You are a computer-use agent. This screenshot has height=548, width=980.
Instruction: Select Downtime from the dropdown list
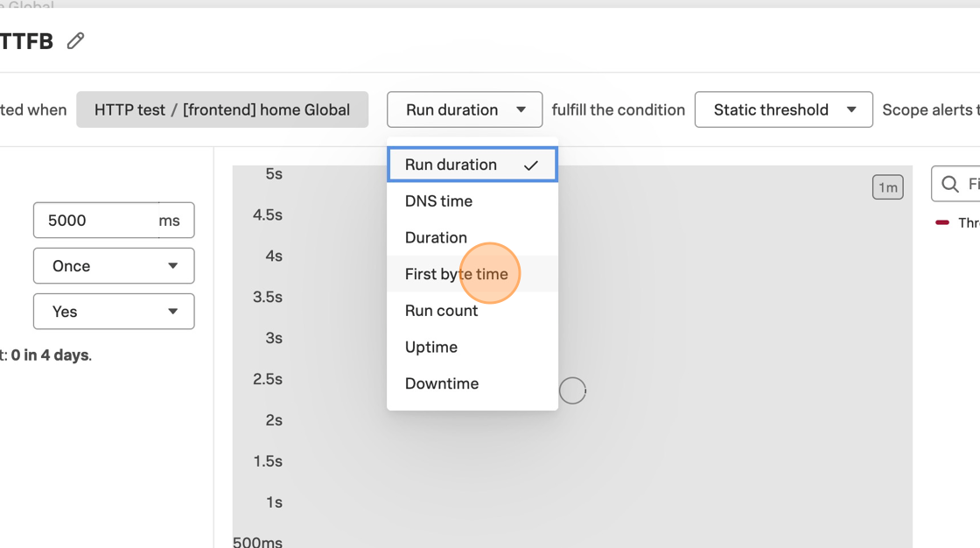click(x=441, y=383)
